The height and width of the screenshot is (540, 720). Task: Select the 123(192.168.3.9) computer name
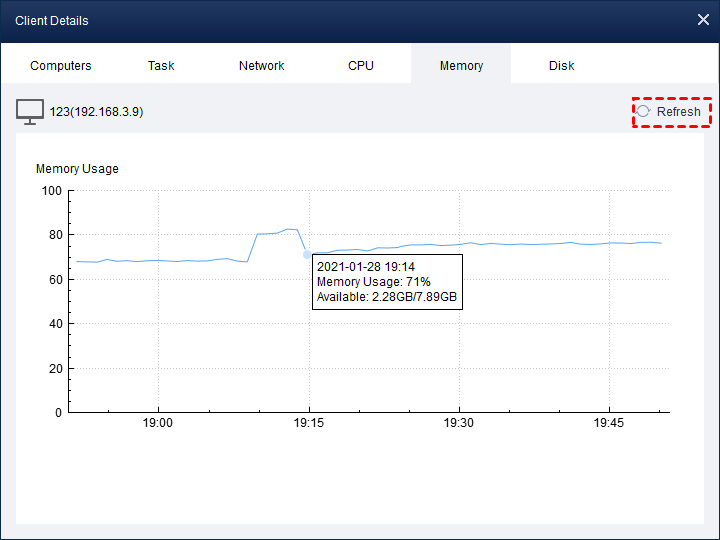click(96, 112)
